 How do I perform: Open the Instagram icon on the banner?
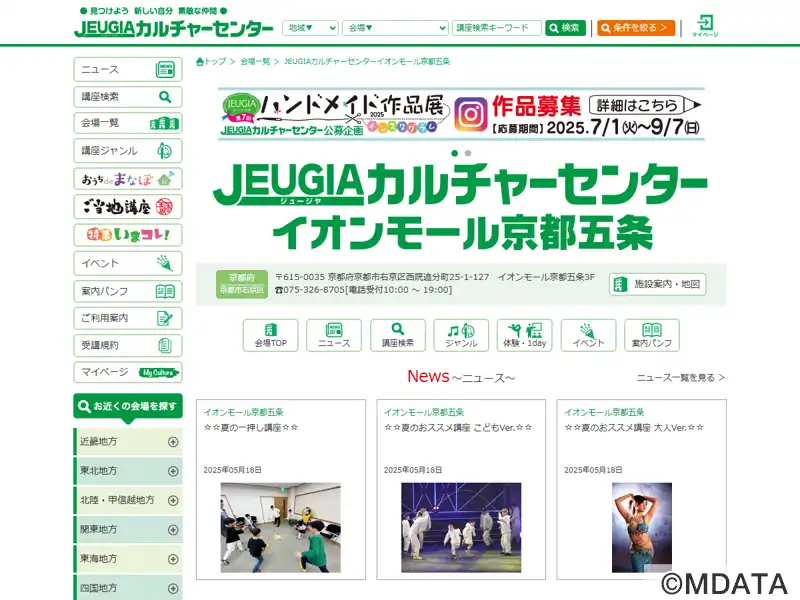(x=470, y=114)
